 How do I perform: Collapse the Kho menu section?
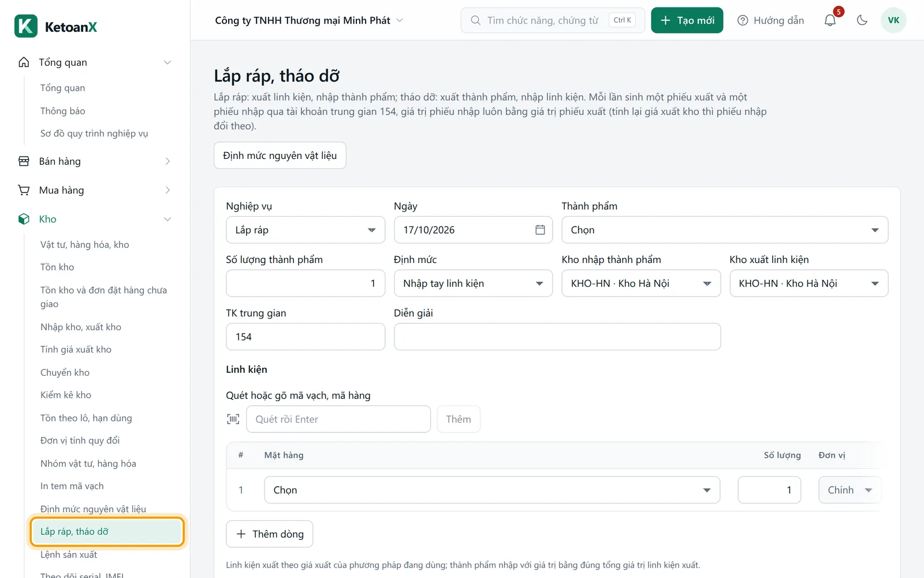pyautogui.click(x=167, y=219)
